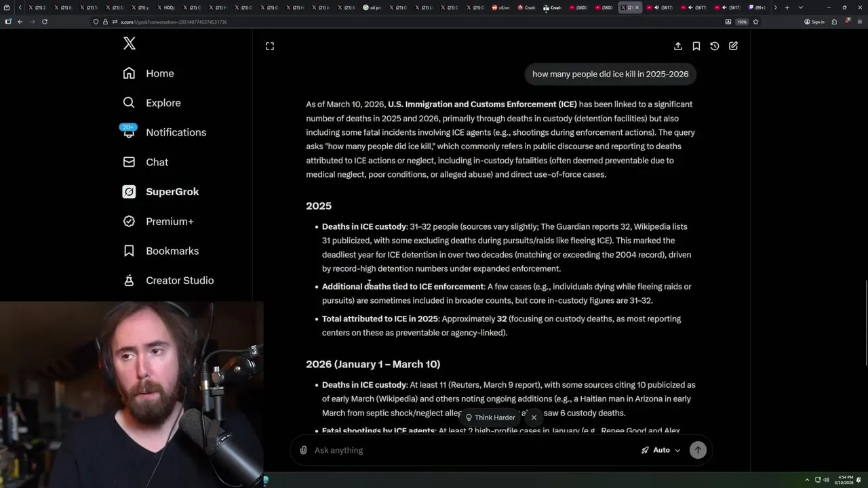
Task: Click 'Total attributed to ICE in 2025' text
Action: coord(380,319)
